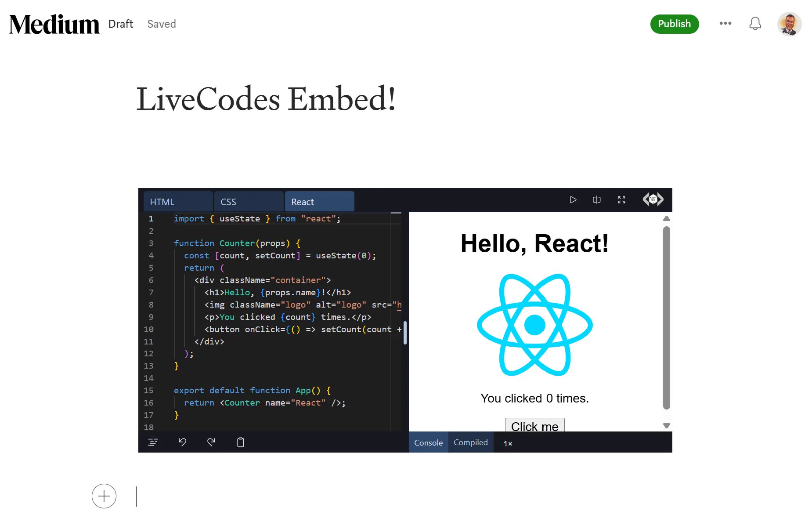Copy code with the clipboard icon
The image size is (812, 522).
tap(241, 442)
